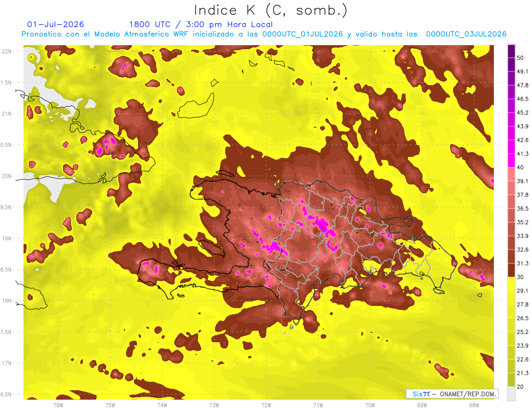Click the colorbar value '23.9'
This screenshot has width=532, height=411.
tap(523, 346)
